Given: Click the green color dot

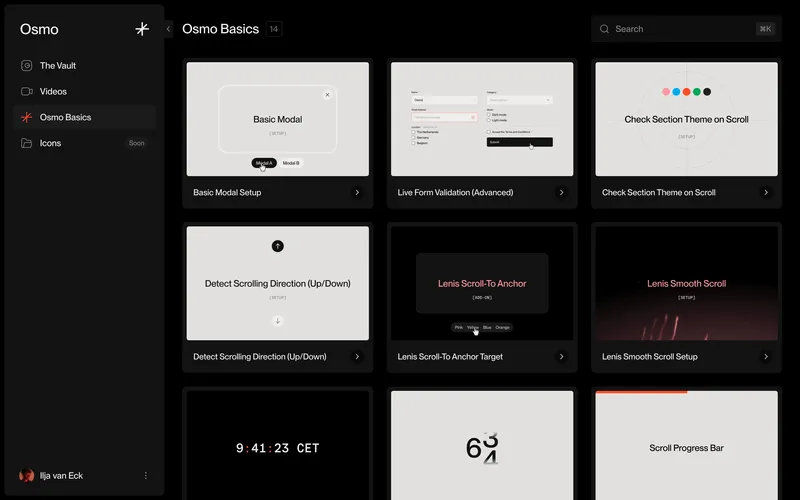Looking at the screenshot, I should 697,92.
